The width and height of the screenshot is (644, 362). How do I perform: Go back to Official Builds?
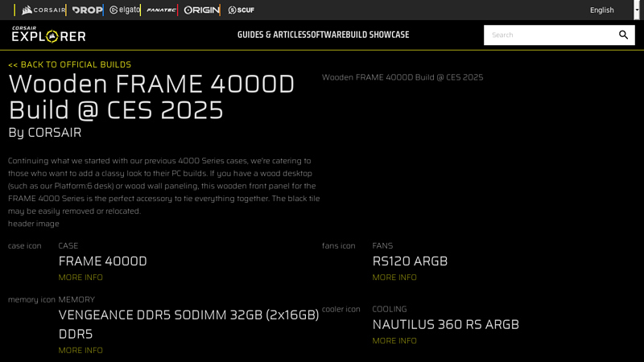click(69, 64)
